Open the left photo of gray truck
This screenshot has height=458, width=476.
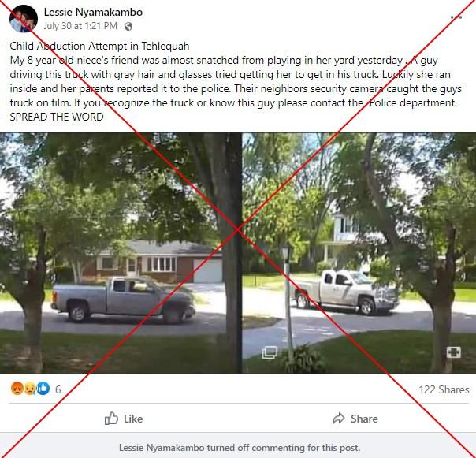(121, 253)
